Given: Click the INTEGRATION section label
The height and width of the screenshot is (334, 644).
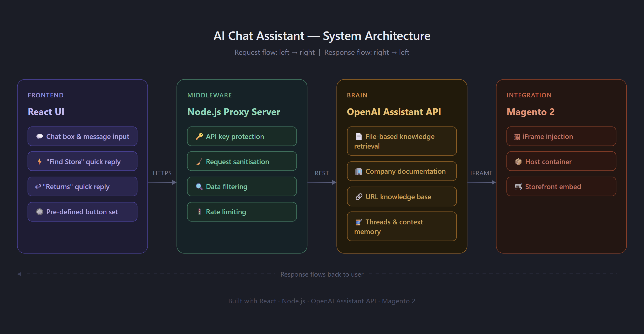Looking at the screenshot, I should click(x=529, y=95).
